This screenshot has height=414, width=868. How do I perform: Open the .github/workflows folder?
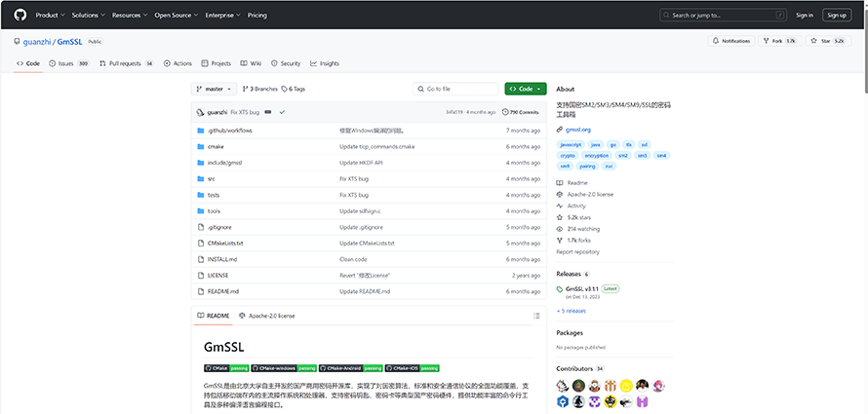pos(230,131)
